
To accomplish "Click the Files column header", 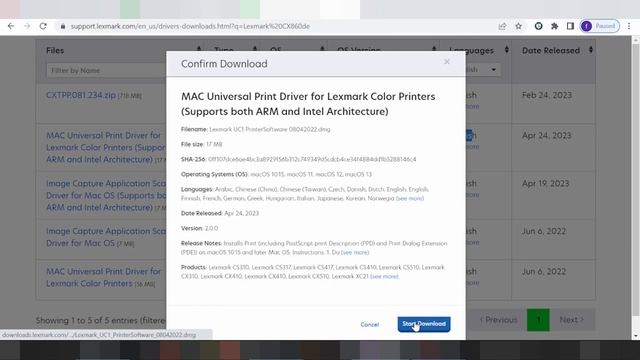I will point(55,50).
